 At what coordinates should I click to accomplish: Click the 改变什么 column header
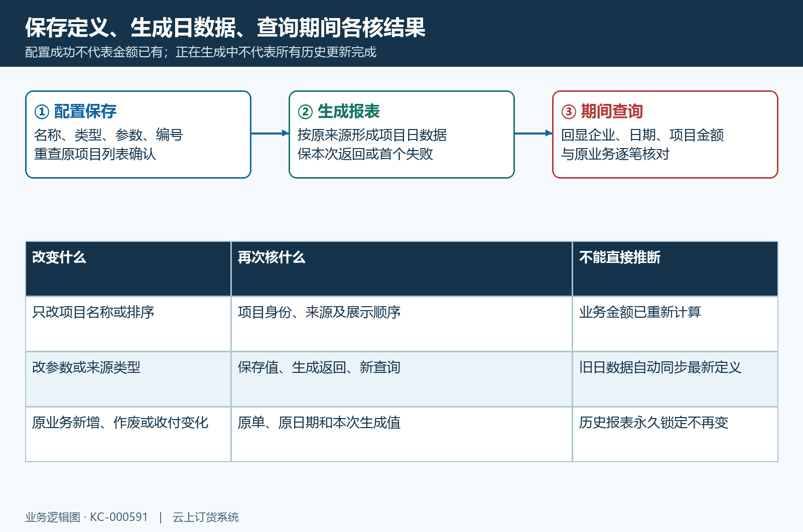(x=128, y=269)
